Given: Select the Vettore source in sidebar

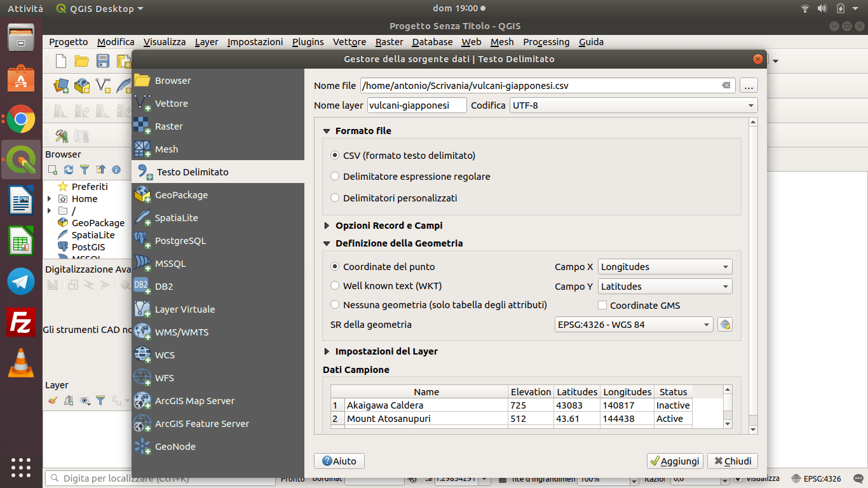Looking at the screenshot, I should [x=218, y=104].
